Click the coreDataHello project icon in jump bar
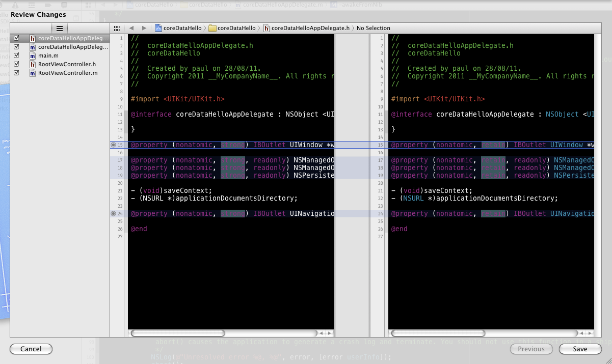This screenshot has height=364, width=612. (158, 29)
